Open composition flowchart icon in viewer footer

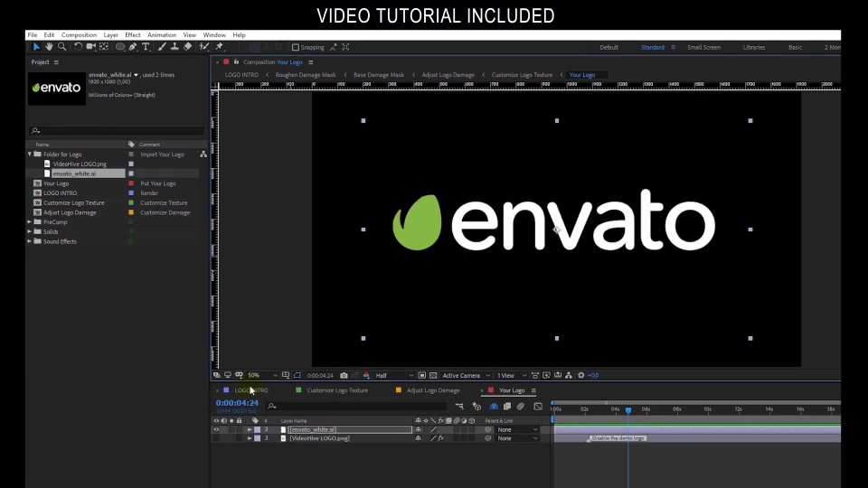click(569, 375)
